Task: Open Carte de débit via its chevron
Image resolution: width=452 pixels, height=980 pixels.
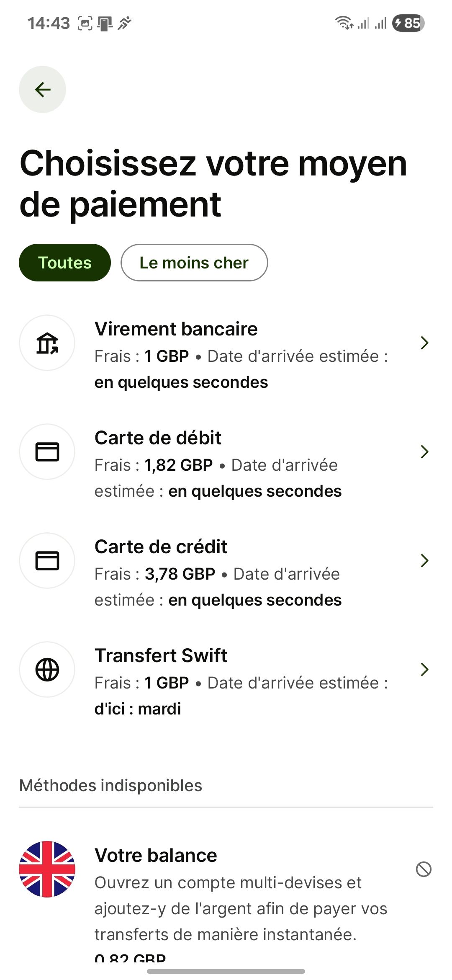Action: tap(424, 452)
